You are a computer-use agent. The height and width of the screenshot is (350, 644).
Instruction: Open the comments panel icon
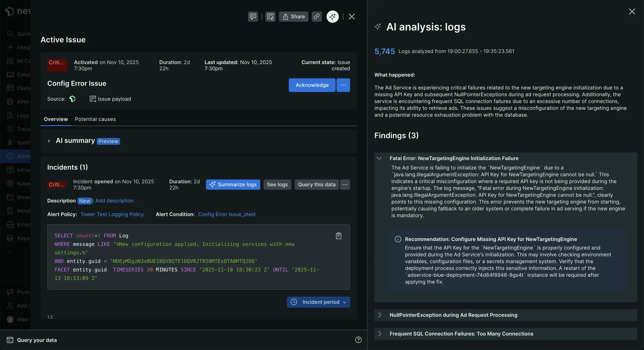click(253, 17)
